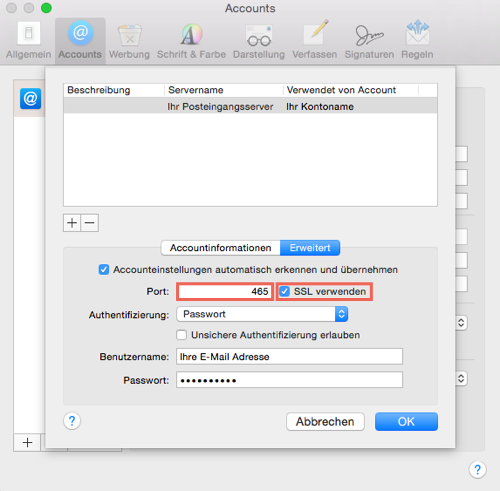Switch to the Accountinformationen tab
The width and height of the screenshot is (500, 491).
pyautogui.click(x=220, y=248)
